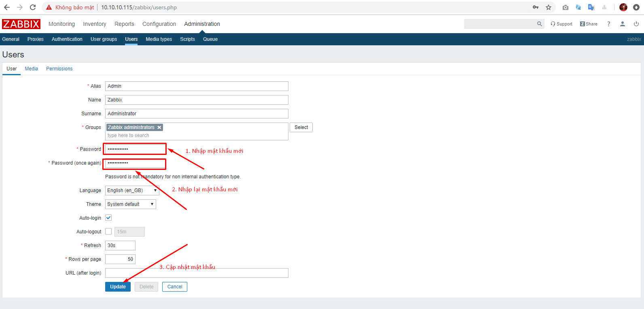Image resolution: width=644 pixels, height=309 pixels.
Task: Toggle the Auto-login checkbox
Action: (108, 218)
